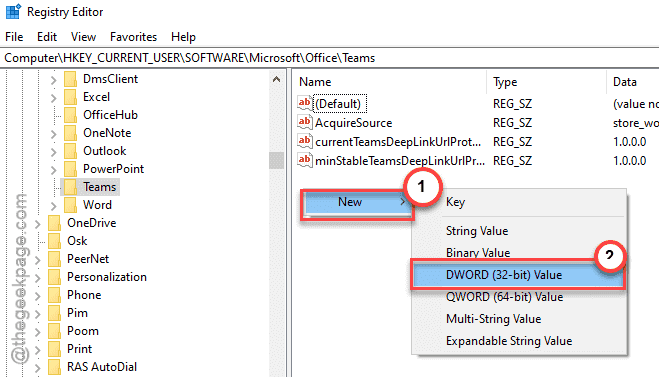The image size is (659, 377).
Task: Click the Poom folder icon
Action: click(x=55, y=332)
